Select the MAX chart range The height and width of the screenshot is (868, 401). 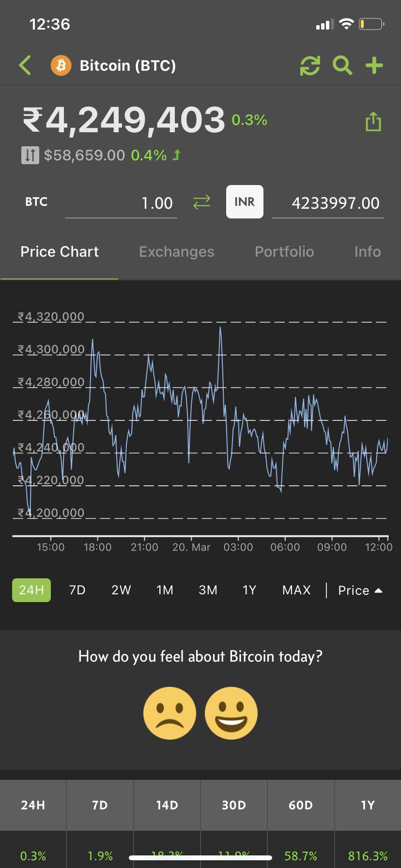pyautogui.click(x=296, y=590)
